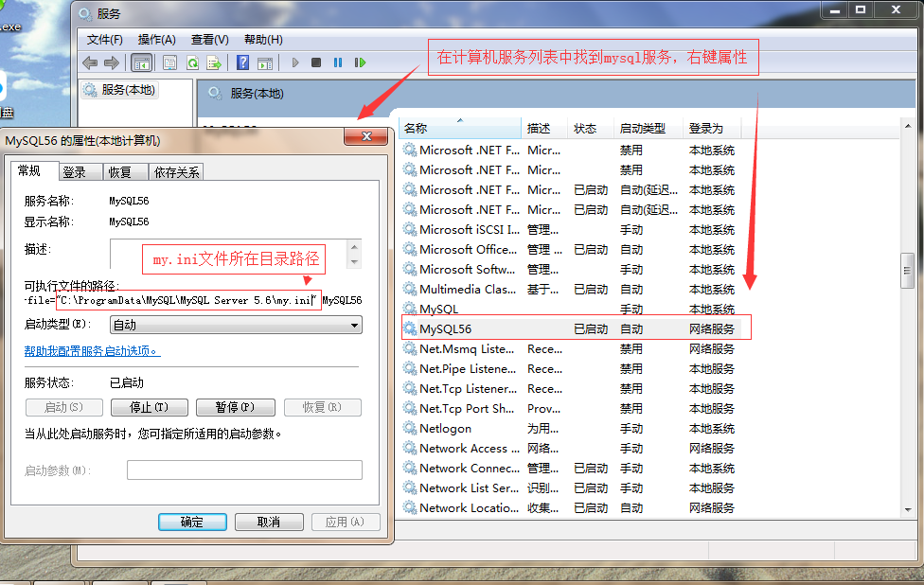Viewport: 924px width, 585px height.
Task: Click the 取消 button
Action: pos(269,522)
